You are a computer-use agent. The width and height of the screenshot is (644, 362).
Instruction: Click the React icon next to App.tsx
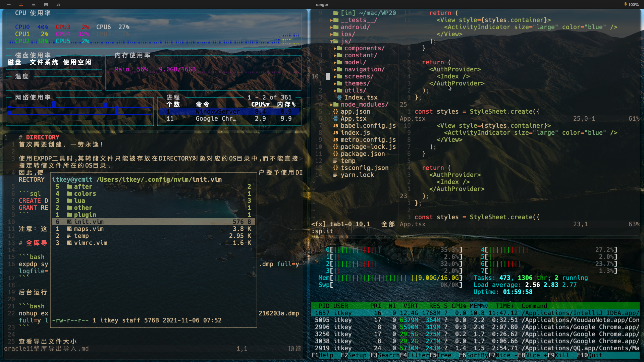pos(336,119)
